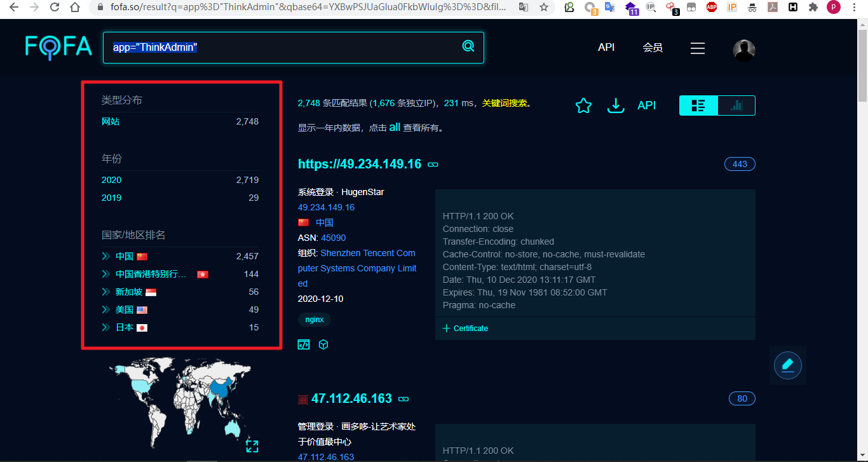Viewport: 868px width, 462px height.
Task: Open the code snippet icon under the nginx result
Action: (304, 344)
